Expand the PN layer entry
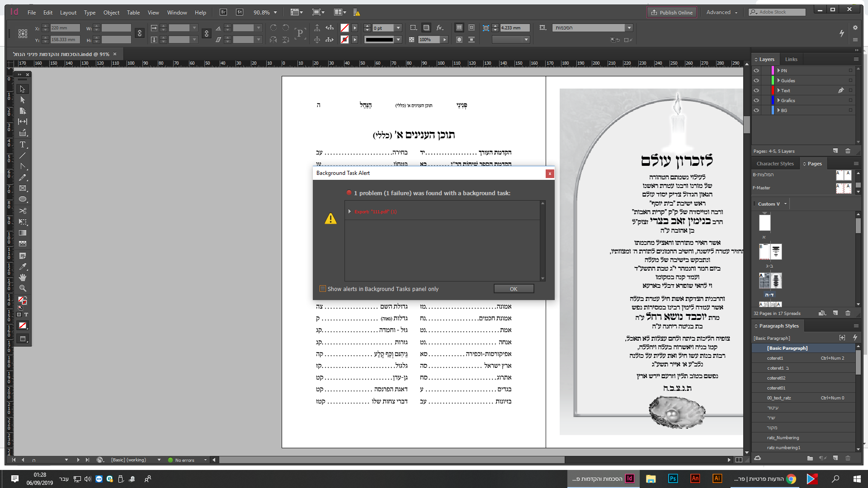Image resolution: width=868 pixels, height=488 pixels. click(778, 70)
